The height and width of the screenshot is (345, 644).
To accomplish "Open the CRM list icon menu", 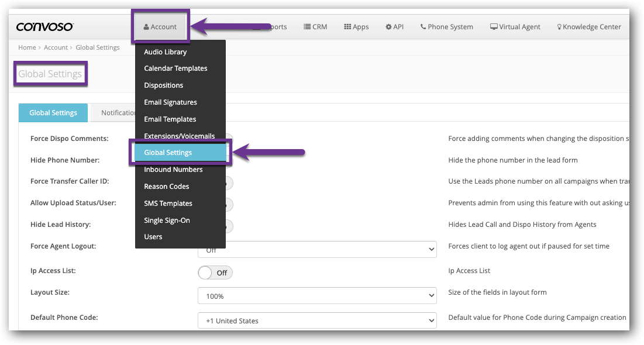I will tap(315, 27).
